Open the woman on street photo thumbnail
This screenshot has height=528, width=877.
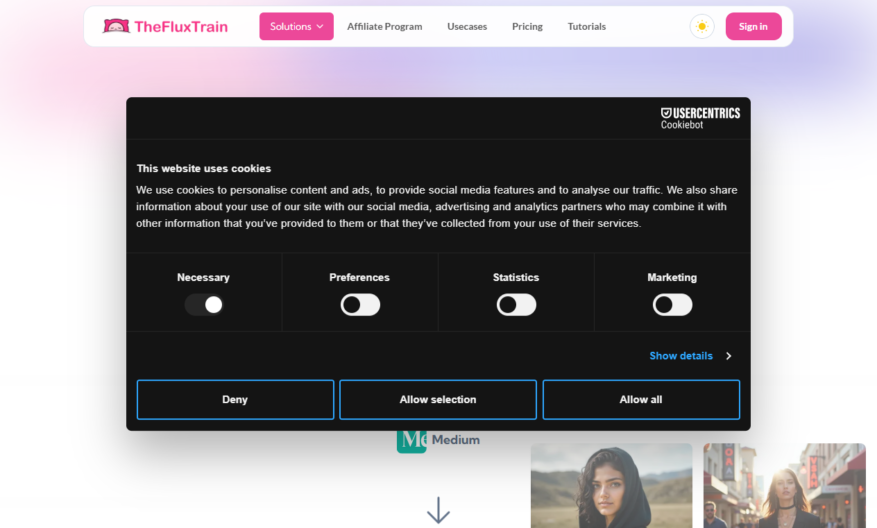pyautogui.click(x=784, y=485)
